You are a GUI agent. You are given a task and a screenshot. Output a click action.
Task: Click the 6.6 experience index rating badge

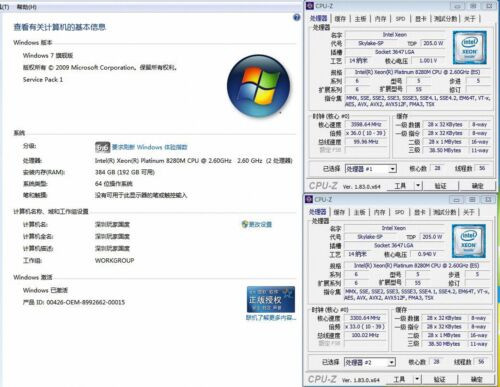point(102,147)
